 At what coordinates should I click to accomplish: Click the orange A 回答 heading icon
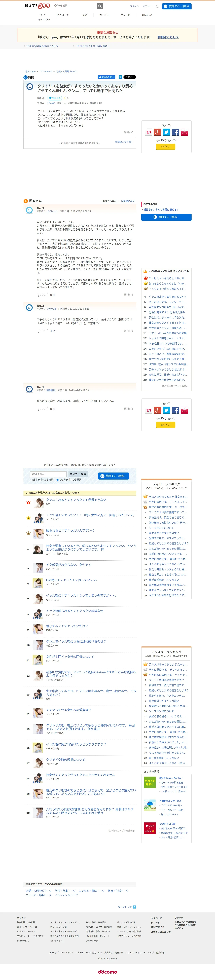(x=26, y=201)
